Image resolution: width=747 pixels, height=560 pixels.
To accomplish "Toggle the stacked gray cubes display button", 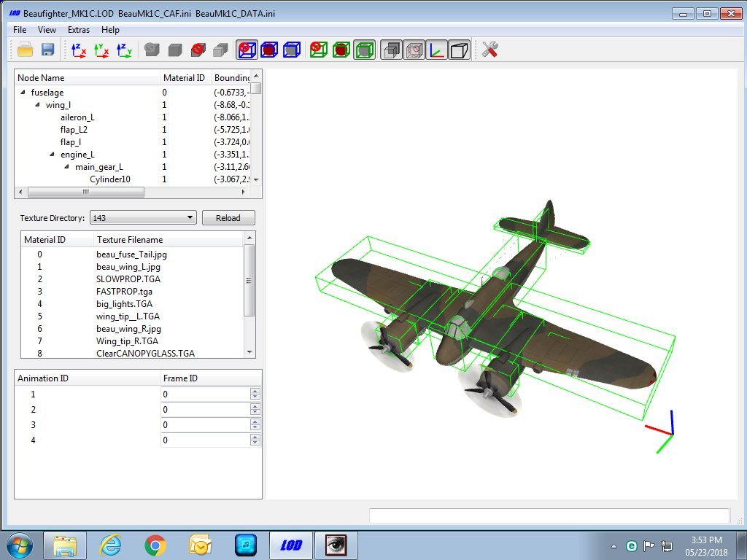I will click(x=391, y=50).
